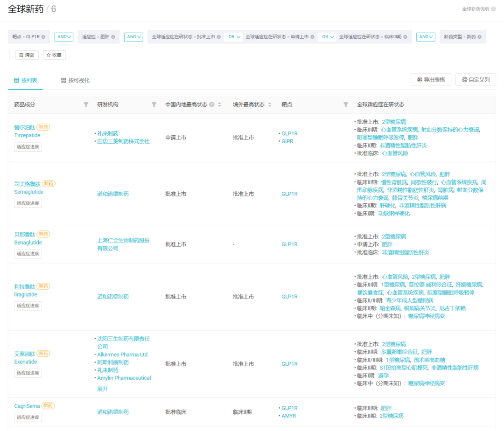Viewport: 504px width, 431px height.
Task: Expand 展开 link under Exenatide institutions
Action: click(103, 389)
